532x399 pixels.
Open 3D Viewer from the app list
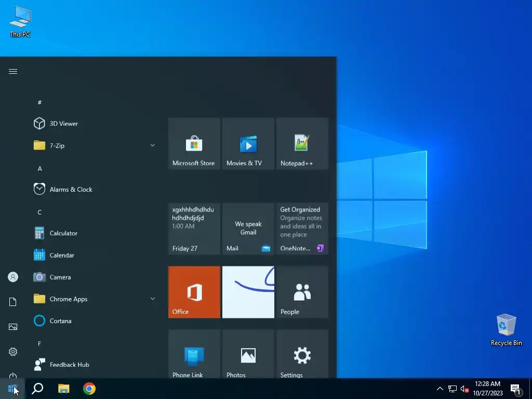pyautogui.click(x=94, y=124)
